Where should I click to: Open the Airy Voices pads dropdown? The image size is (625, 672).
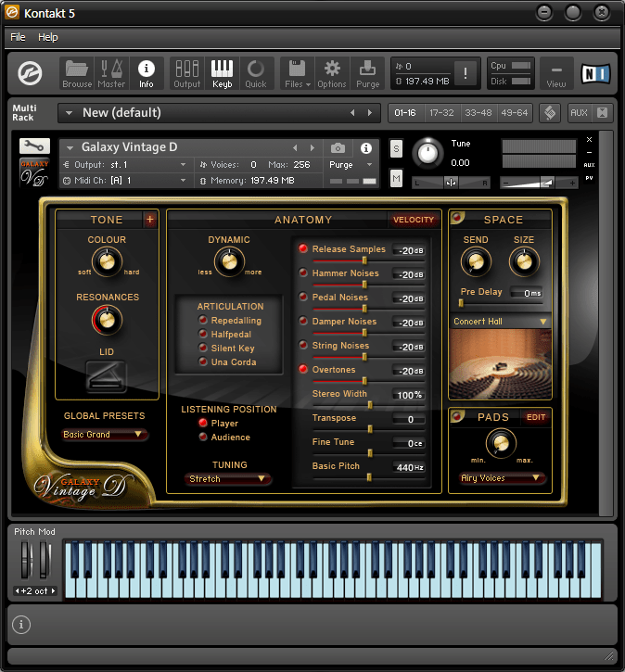click(502, 478)
